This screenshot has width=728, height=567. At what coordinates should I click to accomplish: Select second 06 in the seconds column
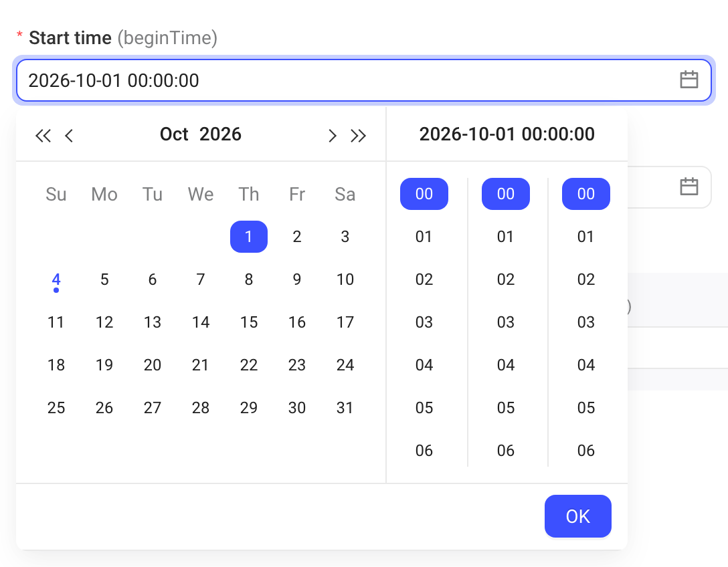[586, 450]
